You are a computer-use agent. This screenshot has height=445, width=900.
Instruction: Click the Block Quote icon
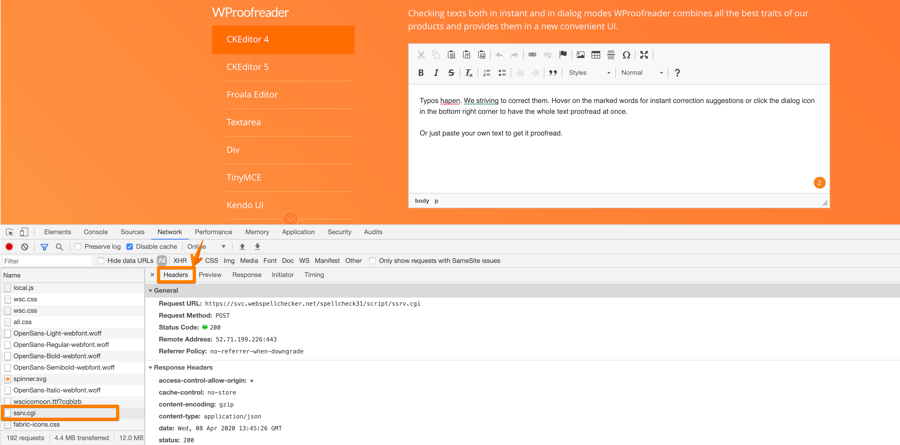click(x=553, y=73)
